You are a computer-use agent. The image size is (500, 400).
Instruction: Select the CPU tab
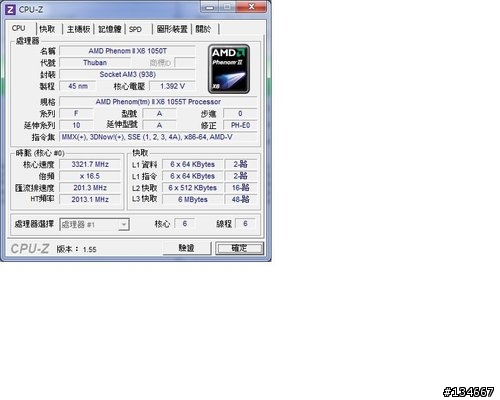tap(19, 28)
